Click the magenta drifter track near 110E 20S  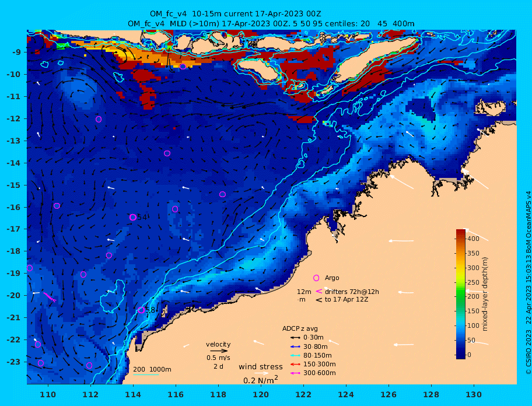(x=50, y=297)
